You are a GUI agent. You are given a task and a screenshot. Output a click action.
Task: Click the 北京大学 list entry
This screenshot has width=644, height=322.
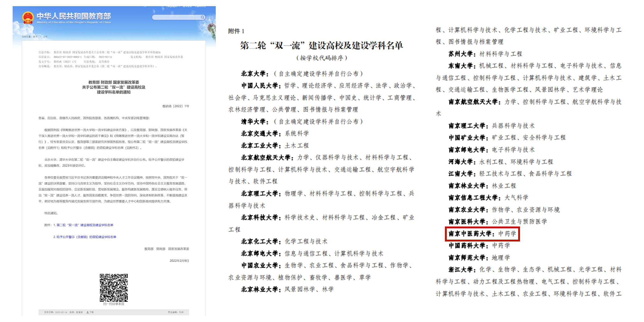[x=254, y=74]
